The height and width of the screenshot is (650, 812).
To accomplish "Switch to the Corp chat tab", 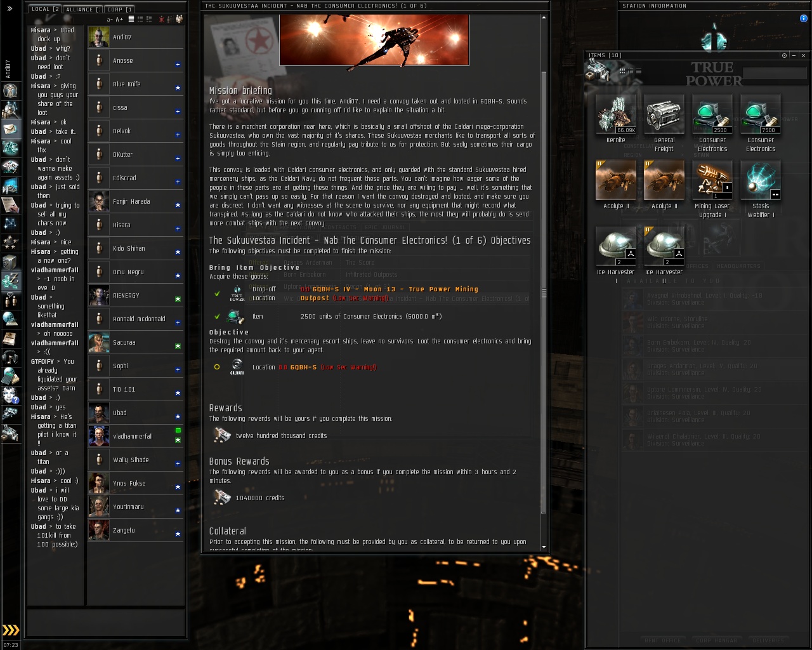I will tap(119, 9).
